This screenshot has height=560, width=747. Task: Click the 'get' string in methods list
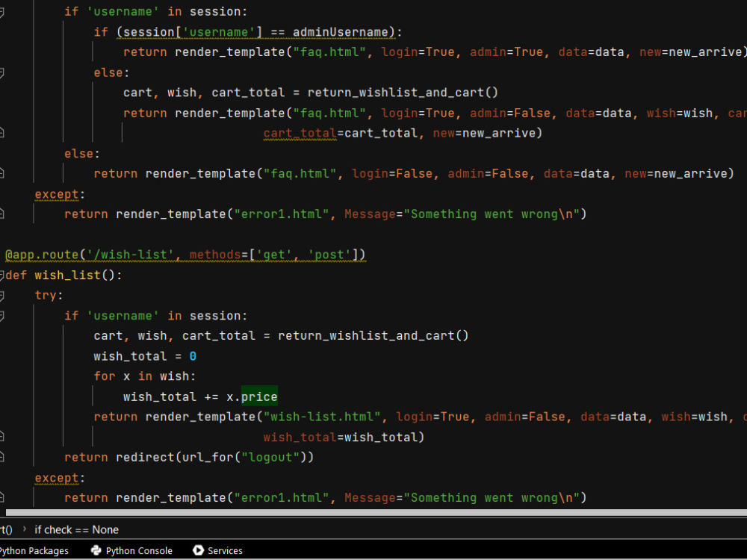coord(274,255)
